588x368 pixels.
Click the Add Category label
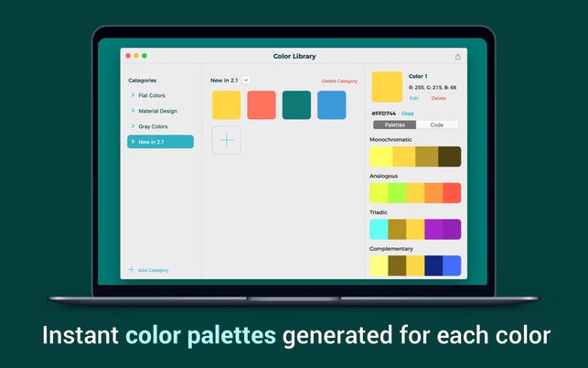[x=153, y=270]
